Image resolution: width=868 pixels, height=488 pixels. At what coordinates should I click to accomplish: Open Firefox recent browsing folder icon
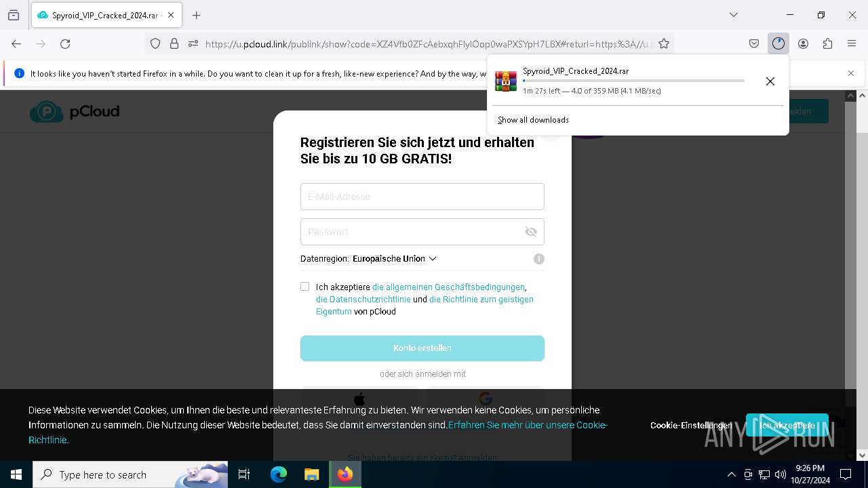pos(14,15)
